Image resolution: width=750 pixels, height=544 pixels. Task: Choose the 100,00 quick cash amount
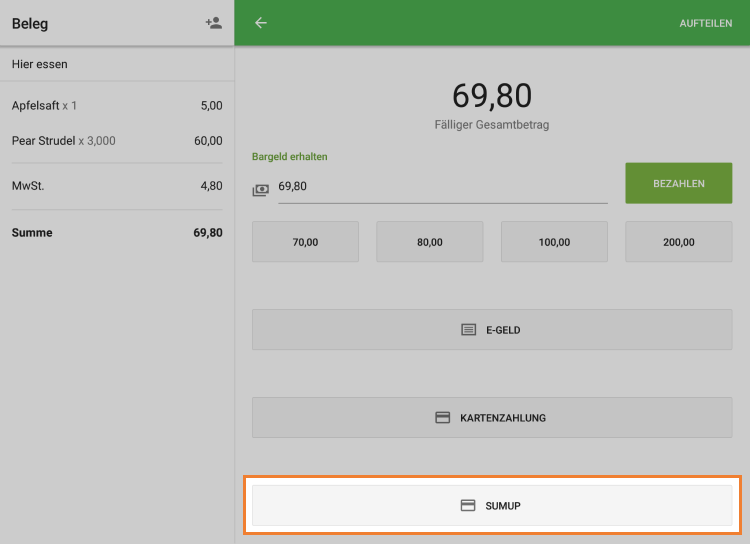pos(554,242)
